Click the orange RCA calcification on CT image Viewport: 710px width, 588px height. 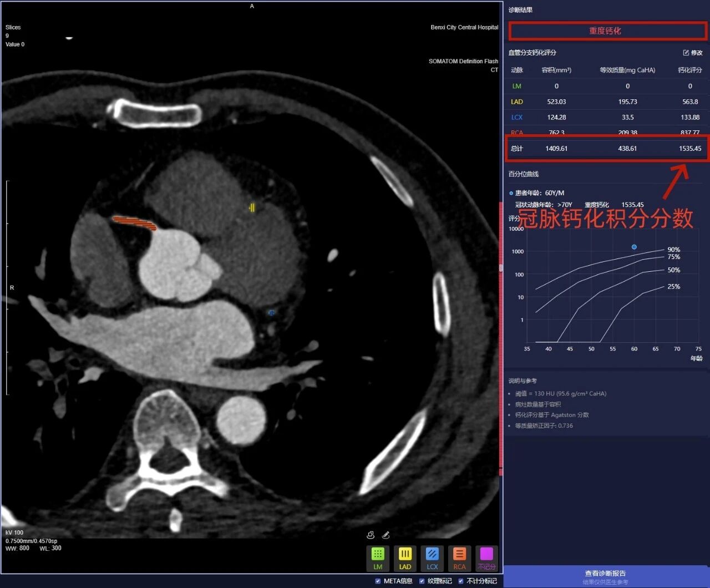(x=135, y=223)
